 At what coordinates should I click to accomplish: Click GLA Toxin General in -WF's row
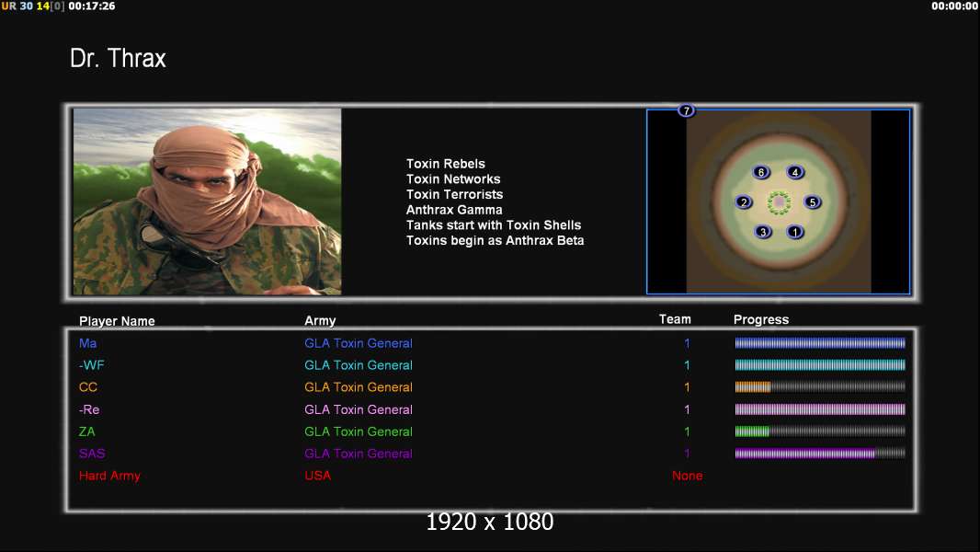click(359, 365)
